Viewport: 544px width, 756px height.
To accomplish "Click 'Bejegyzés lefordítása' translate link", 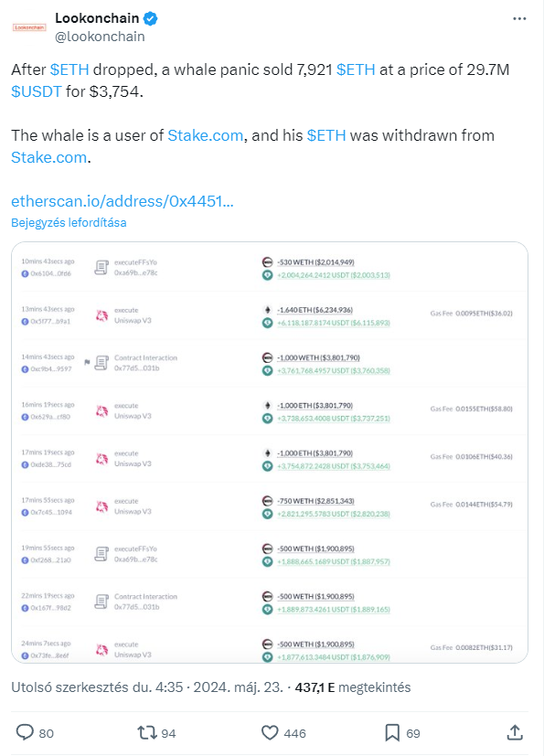I will point(69,223).
